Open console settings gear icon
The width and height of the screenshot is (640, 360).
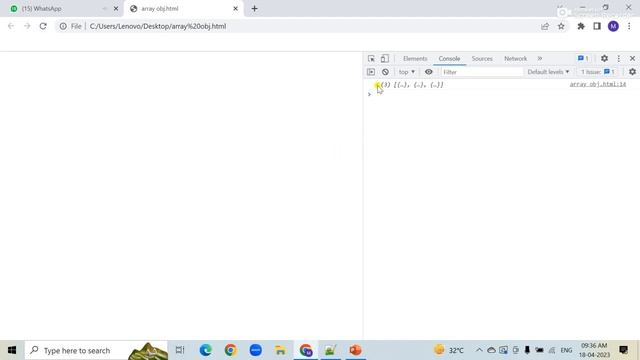[x=632, y=72]
